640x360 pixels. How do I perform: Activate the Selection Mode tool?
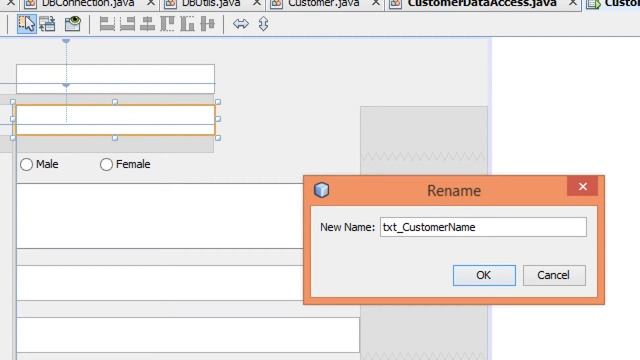click(x=27, y=24)
